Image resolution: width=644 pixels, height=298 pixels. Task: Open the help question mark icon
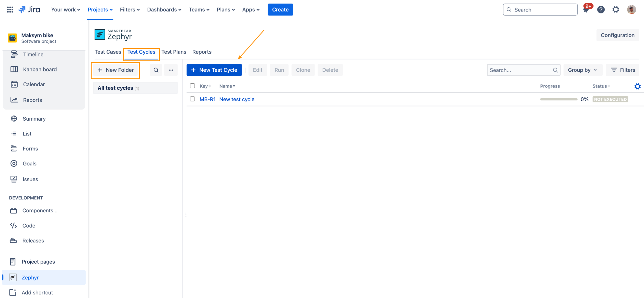[601, 10]
